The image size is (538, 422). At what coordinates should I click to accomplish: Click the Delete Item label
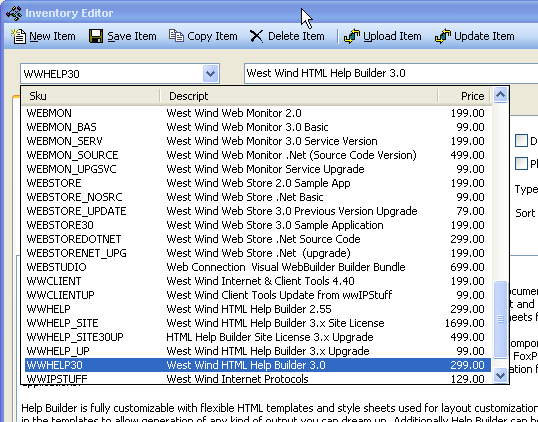click(x=296, y=36)
